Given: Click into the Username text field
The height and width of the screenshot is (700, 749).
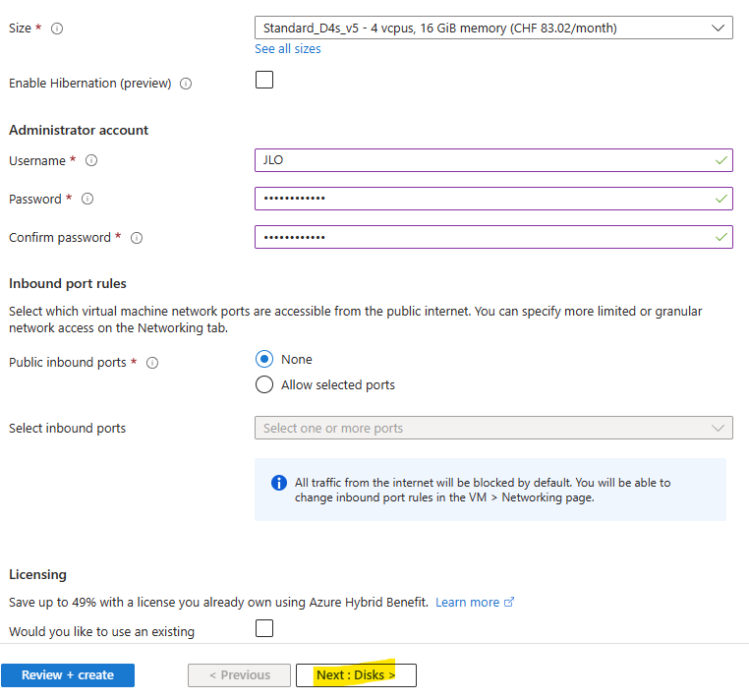Looking at the screenshot, I should point(493,160).
